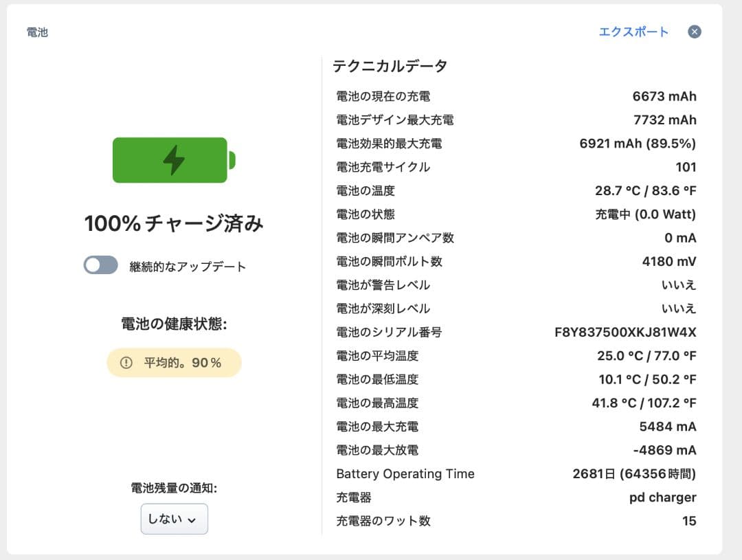Select the テクニカルデータ section header
742x560 pixels.
point(389,65)
